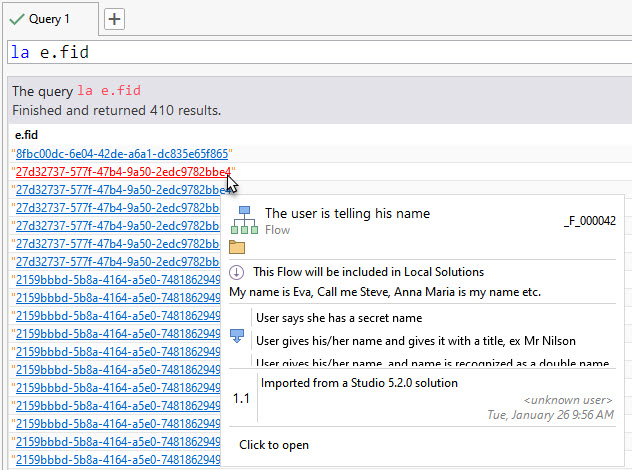This screenshot has height=470, width=632.
Task: Click the first 2159bbbd result link
Action: (117, 280)
